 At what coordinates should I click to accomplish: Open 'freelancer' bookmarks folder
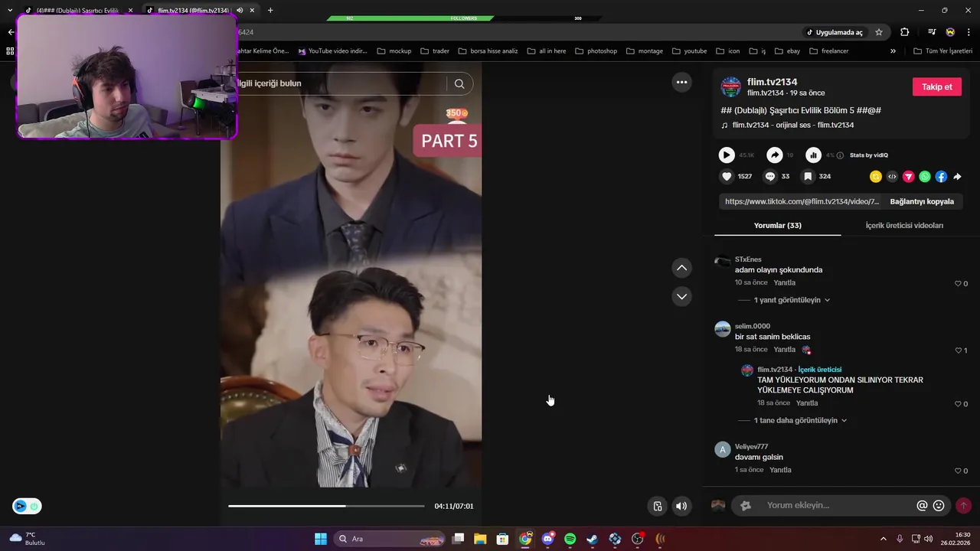point(829,51)
